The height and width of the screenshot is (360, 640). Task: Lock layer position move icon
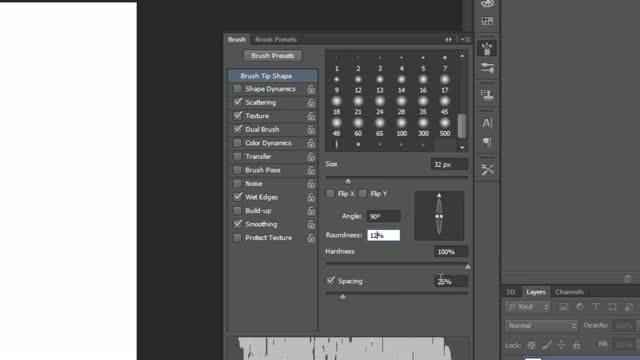pos(562,345)
